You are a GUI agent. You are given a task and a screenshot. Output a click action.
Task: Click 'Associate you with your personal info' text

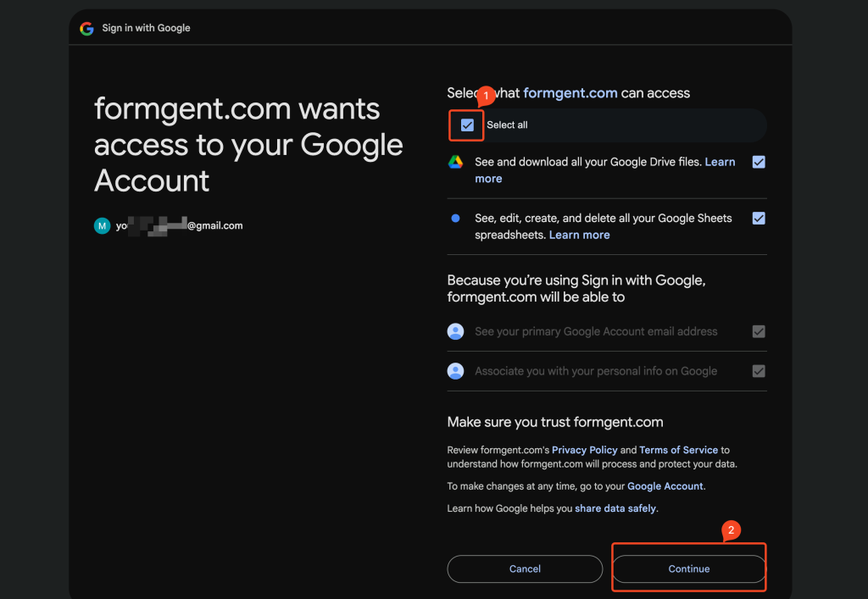(596, 371)
